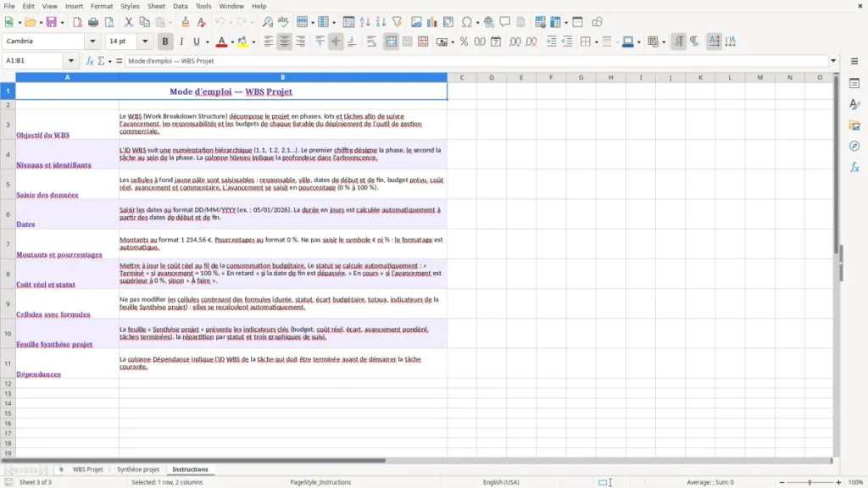The image size is (868, 488).
Task: Click the Name Box field
Action: click(x=34, y=61)
